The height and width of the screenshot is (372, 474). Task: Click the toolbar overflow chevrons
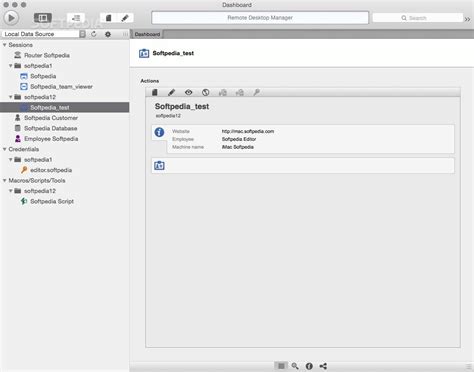(468, 19)
